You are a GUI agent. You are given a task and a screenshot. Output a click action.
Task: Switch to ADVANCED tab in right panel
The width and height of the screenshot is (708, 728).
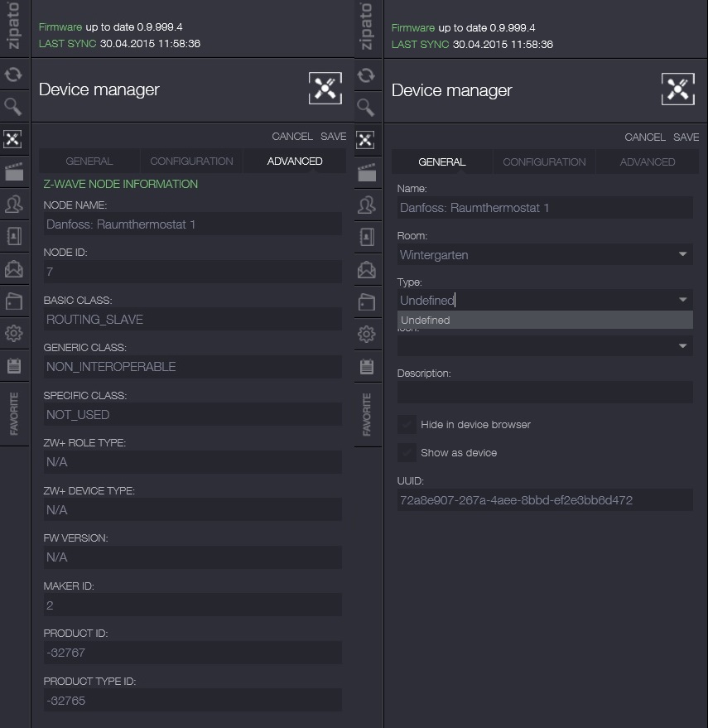647,162
